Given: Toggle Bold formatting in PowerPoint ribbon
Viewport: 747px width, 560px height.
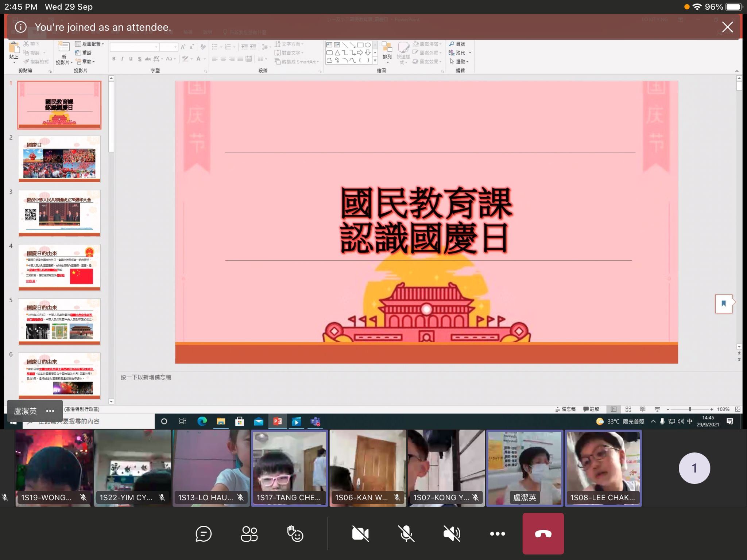Looking at the screenshot, I should pyautogui.click(x=114, y=59).
